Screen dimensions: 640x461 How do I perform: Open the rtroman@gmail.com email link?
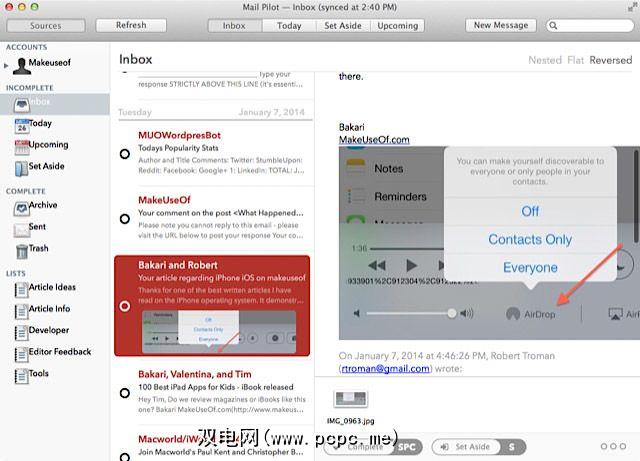[x=385, y=369]
